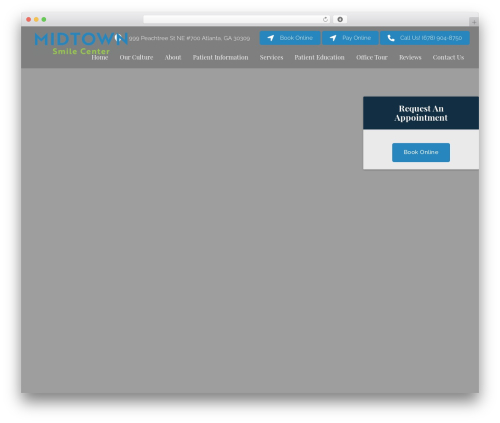The width and height of the screenshot is (500, 423).
Task: Open the Reviews page
Action: point(410,57)
